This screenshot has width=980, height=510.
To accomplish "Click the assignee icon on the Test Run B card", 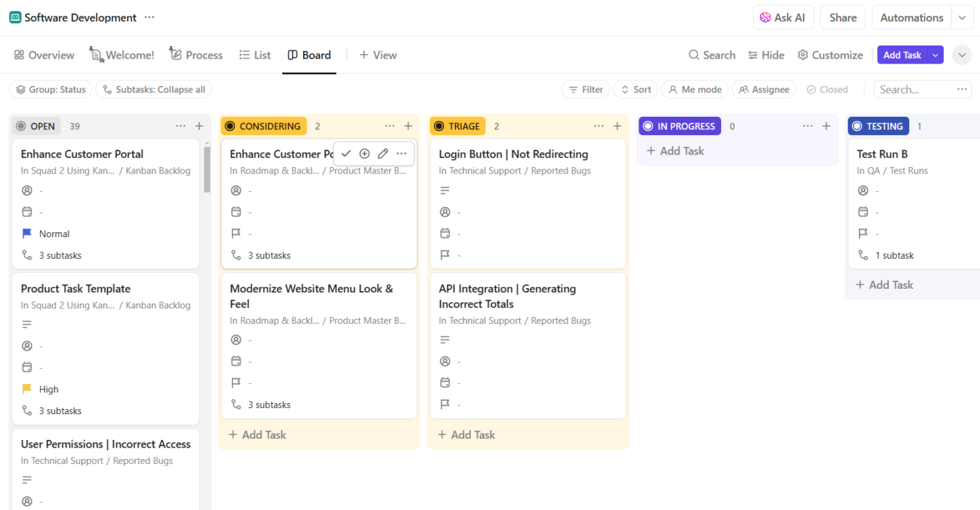I will click(x=863, y=191).
